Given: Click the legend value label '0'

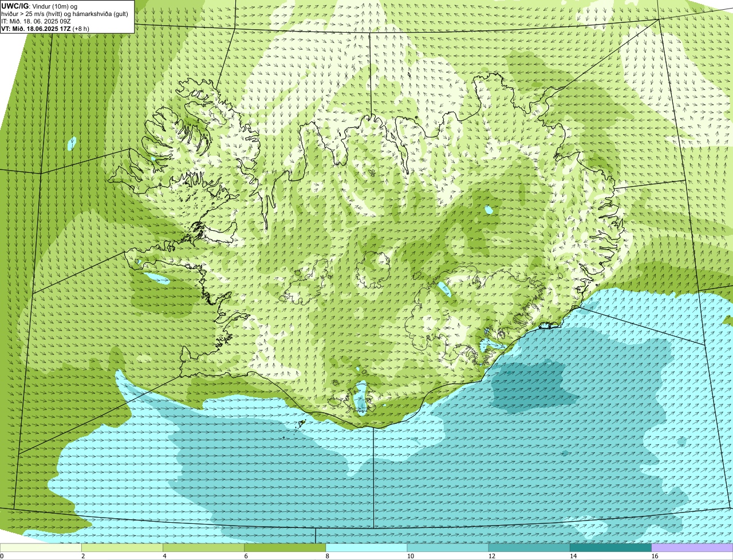Looking at the screenshot, I should click(2, 556).
